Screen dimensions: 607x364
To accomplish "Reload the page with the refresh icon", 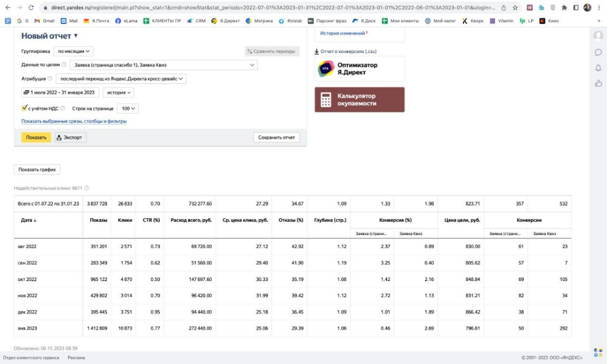I will pos(31,8).
